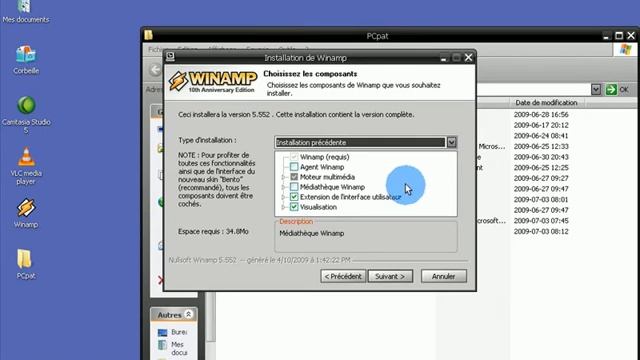Screen dimensions: 640x360
Task: Expand Moteur multimédia tree node
Action: tap(283, 177)
